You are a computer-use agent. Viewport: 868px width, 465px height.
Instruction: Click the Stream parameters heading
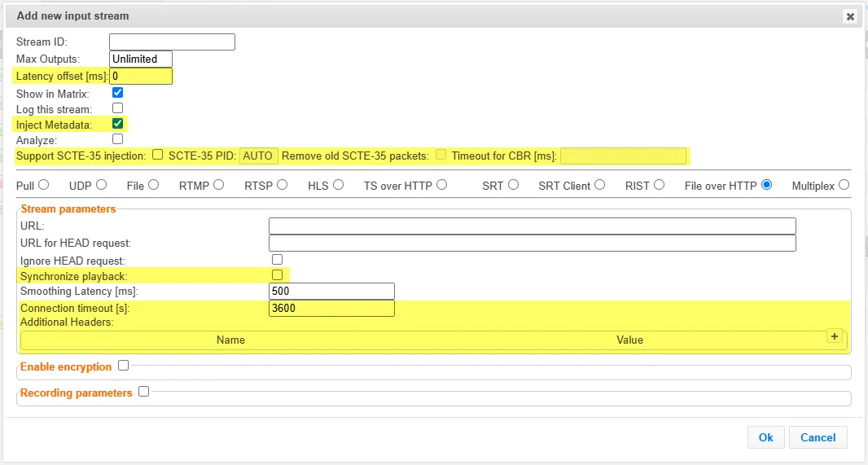coord(68,208)
